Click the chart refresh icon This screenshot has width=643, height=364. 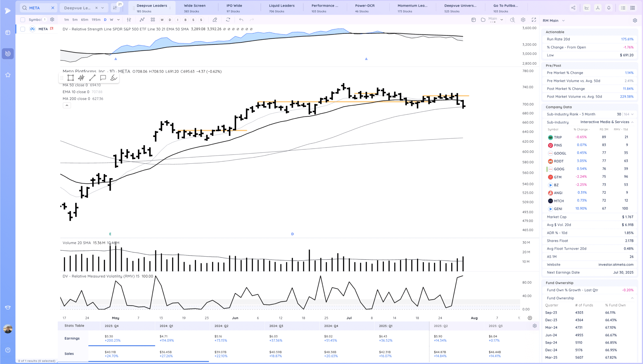[x=228, y=20]
